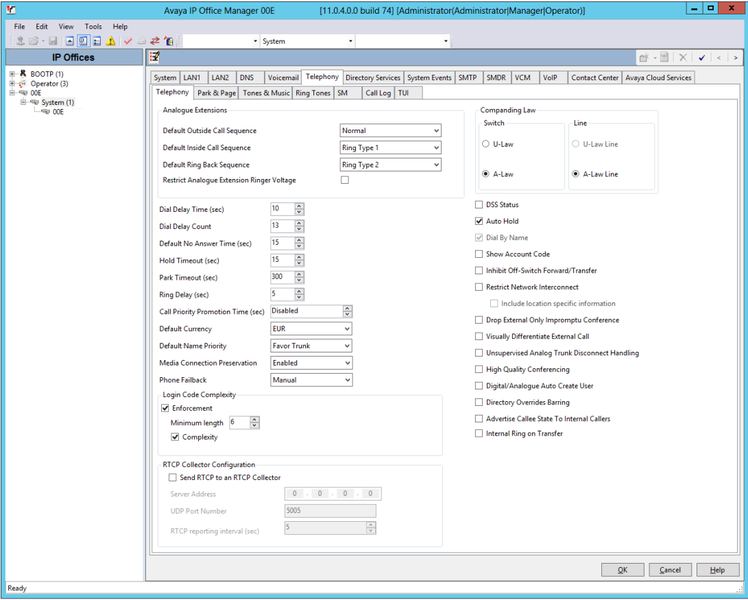Click the create new record icon
The height and width of the screenshot is (600, 748).
644,58
